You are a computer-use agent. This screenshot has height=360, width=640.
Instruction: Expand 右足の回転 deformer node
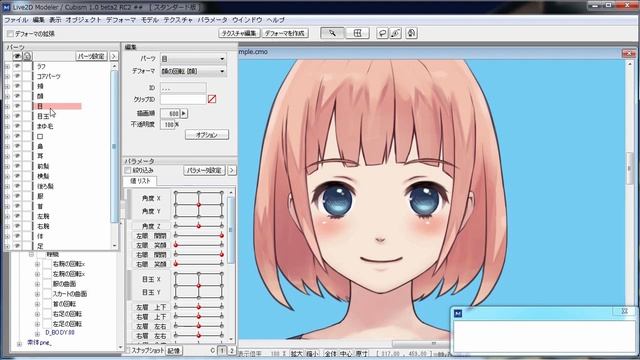[38, 314]
